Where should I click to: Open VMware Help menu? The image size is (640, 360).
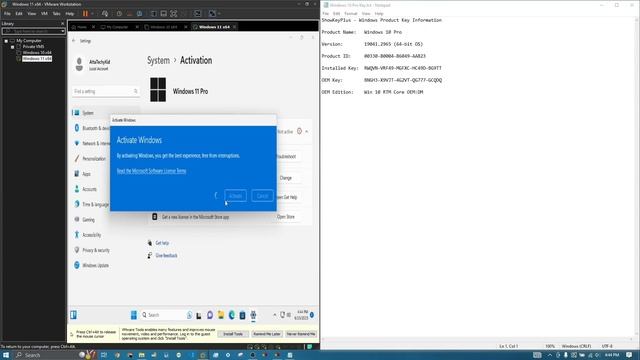tap(70, 13)
